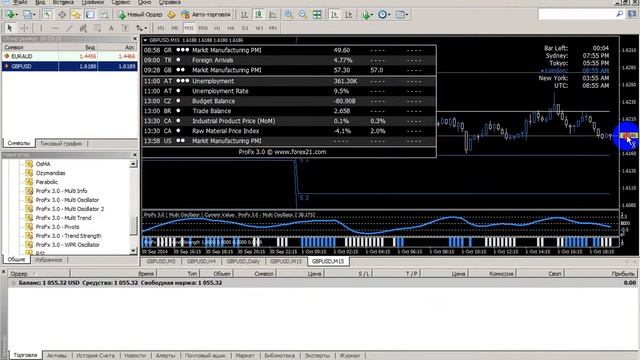Toggle the Авто-торговля button
Viewport: 640px width, 360px height.
[206, 15]
